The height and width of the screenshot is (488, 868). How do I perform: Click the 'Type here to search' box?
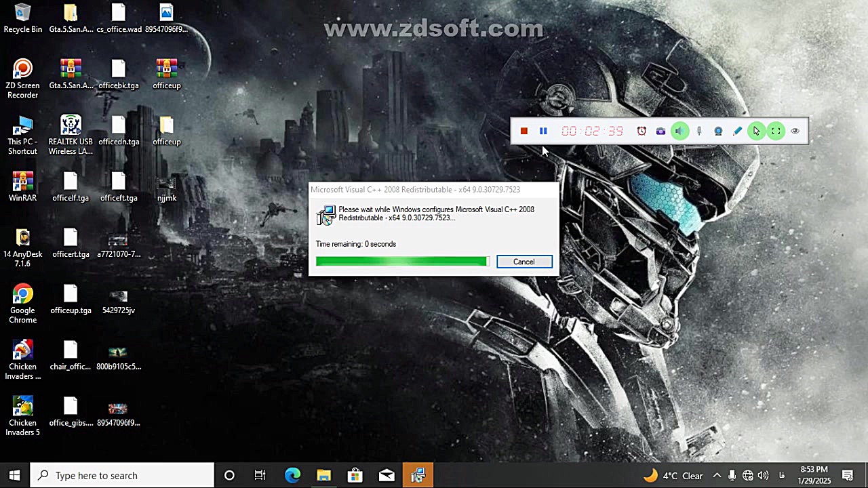[123, 475]
